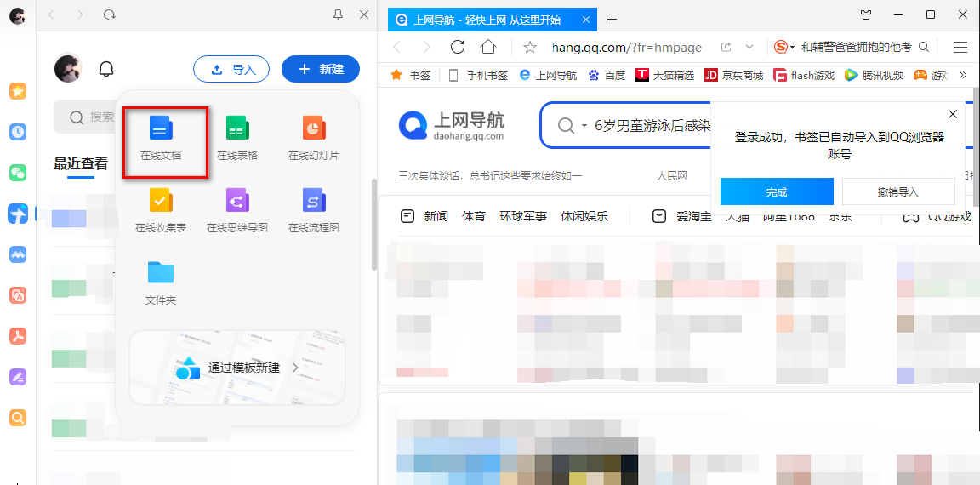Open the 百度 bookmark
This screenshot has width=980, height=485.
[607, 76]
